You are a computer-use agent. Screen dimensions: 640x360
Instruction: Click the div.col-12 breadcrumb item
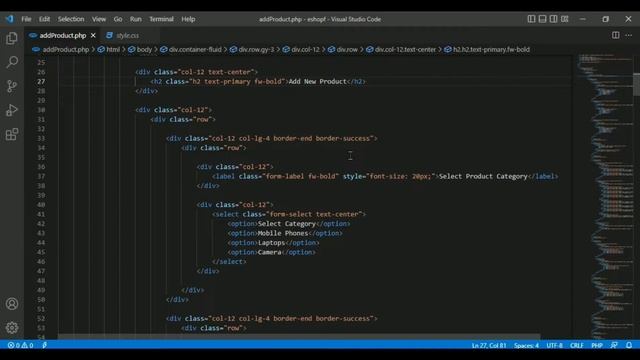click(305, 49)
